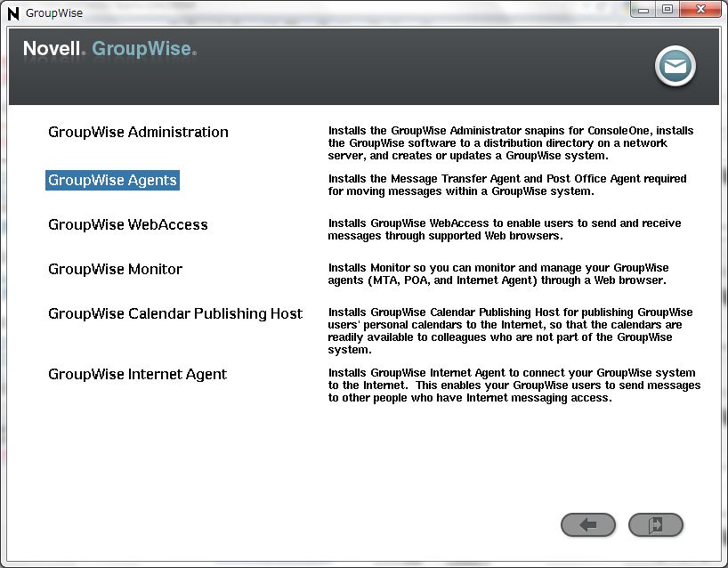Click description "Installs Monitor so you can monitor"
728x568 pixels.
click(498, 274)
